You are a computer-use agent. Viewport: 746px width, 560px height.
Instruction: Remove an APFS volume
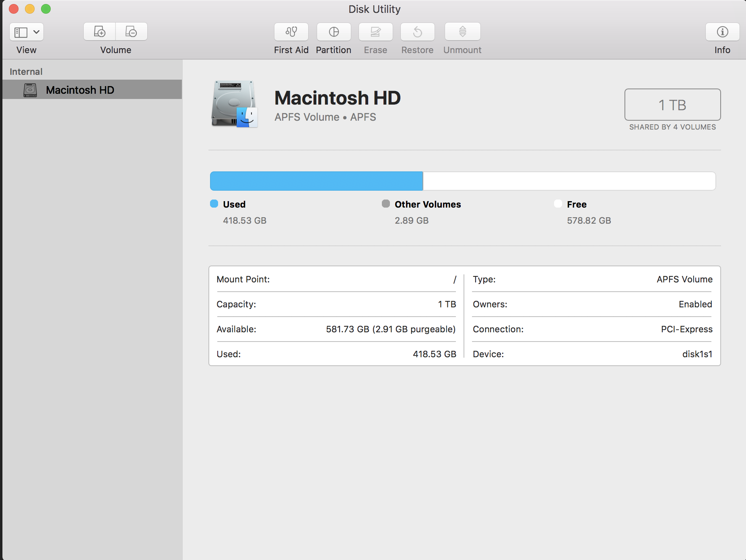[131, 31]
